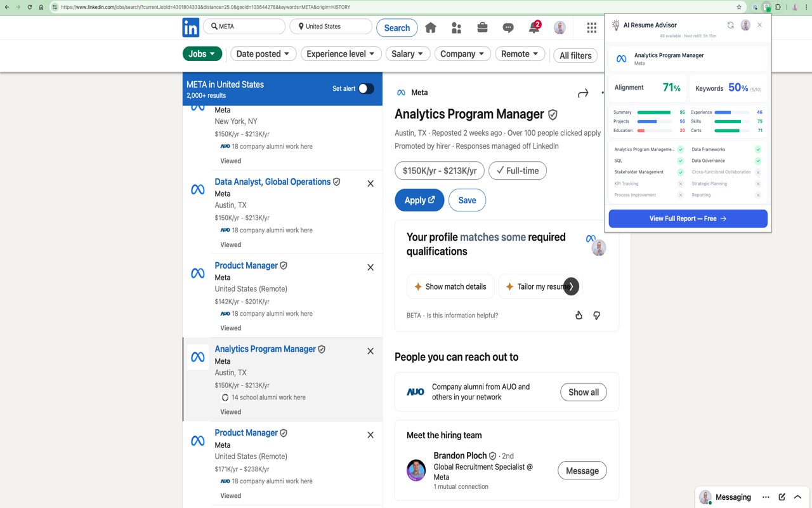
Task: Dismiss the Analytics Program Manager listing
Action: pos(370,351)
